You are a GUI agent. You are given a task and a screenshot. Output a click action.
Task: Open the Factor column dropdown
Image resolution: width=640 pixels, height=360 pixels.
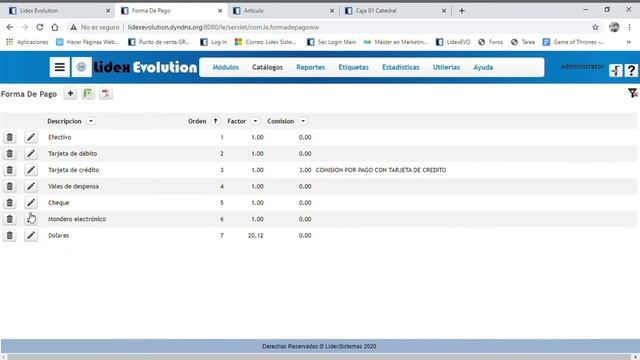click(255, 121)
